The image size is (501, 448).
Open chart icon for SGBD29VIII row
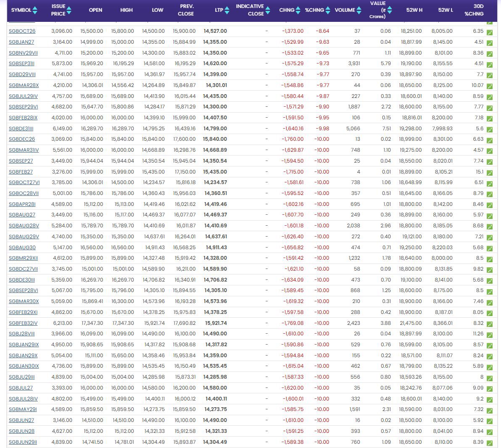tap(490, 76)
